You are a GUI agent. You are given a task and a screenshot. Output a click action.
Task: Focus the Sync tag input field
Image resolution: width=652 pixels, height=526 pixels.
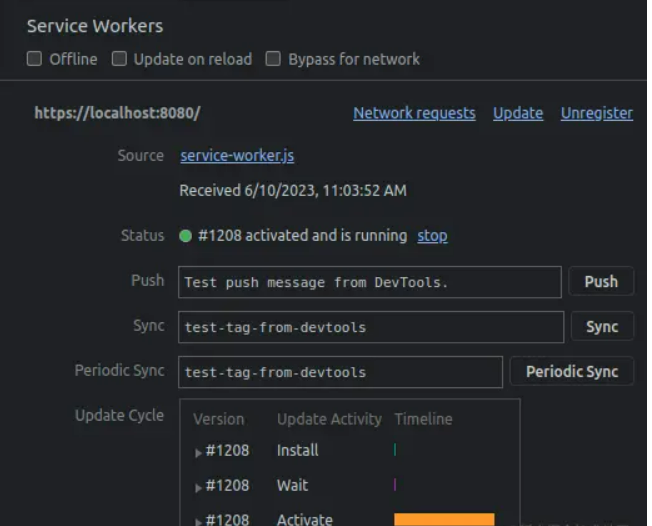point(371,327)
